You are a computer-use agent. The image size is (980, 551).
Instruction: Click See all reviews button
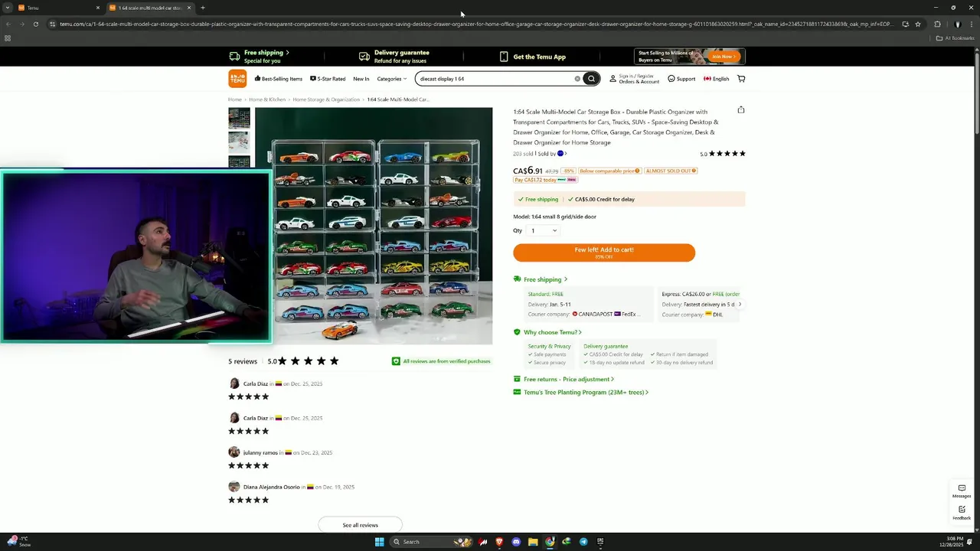pyautogui.click(x=360, y=525)
